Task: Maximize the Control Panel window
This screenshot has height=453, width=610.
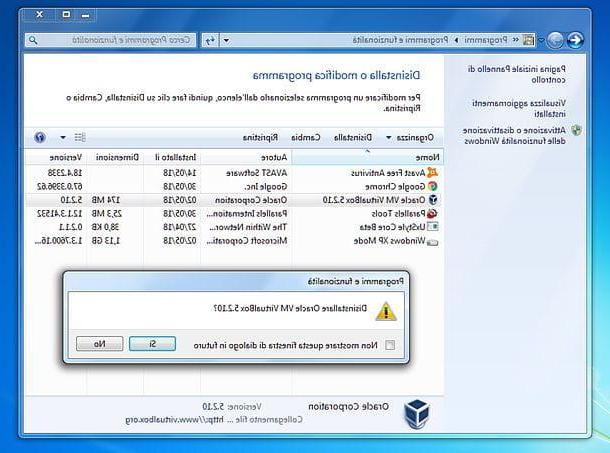Action: 66,15
